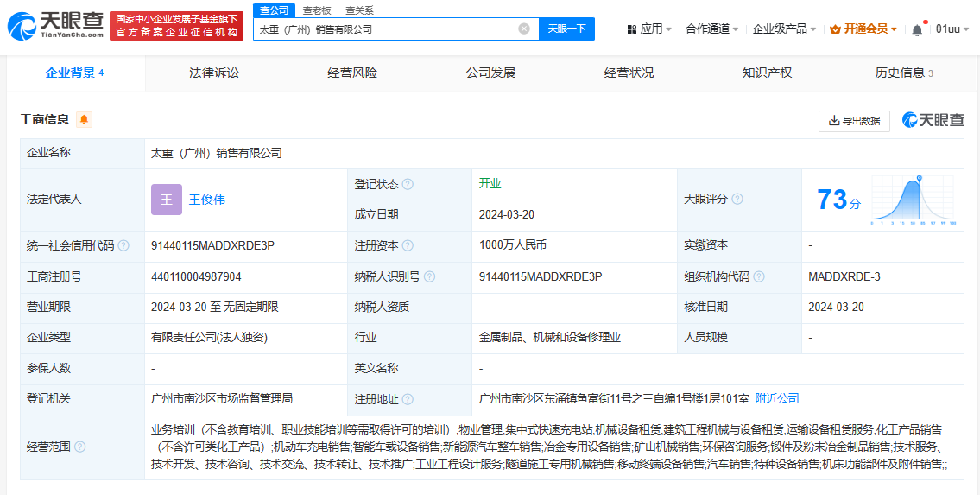Open the 知识产权 tab
The width and height of the screenshot is (980, 495).
coord(767,73)
